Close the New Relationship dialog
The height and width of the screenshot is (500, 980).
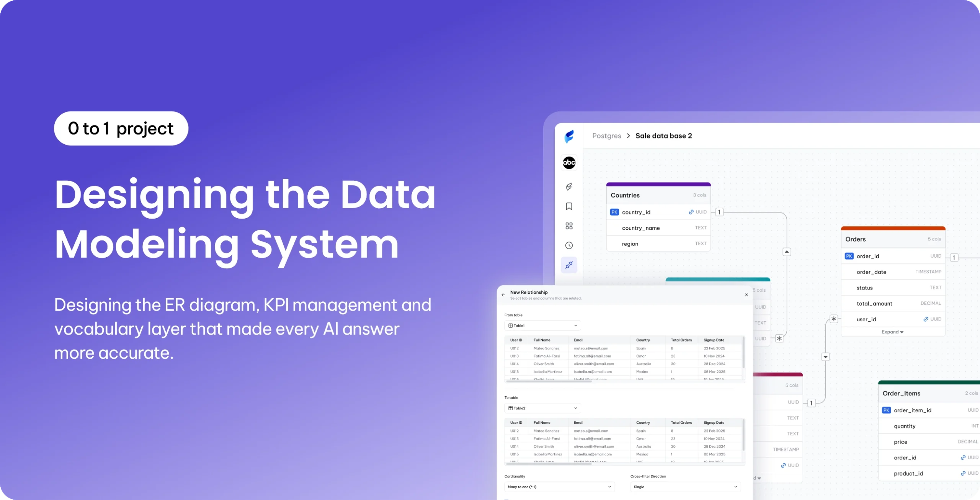pyautogui.click(x=746, y=295)
